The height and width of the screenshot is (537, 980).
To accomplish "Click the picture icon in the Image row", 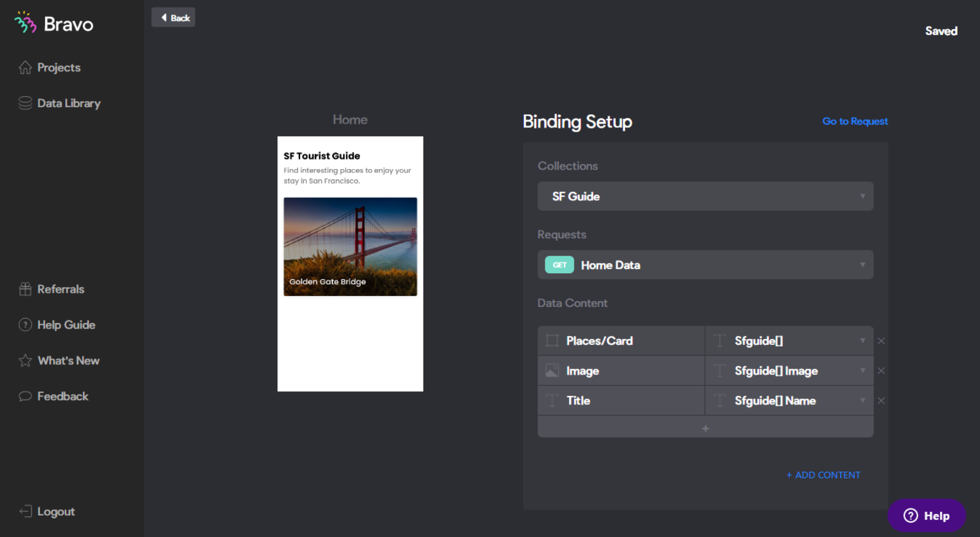I will click(x=552, y=370).
